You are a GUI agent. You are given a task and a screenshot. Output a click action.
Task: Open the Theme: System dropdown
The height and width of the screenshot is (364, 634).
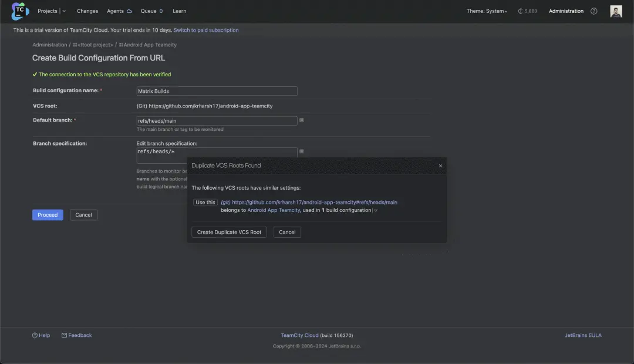[x=487, y=11]
